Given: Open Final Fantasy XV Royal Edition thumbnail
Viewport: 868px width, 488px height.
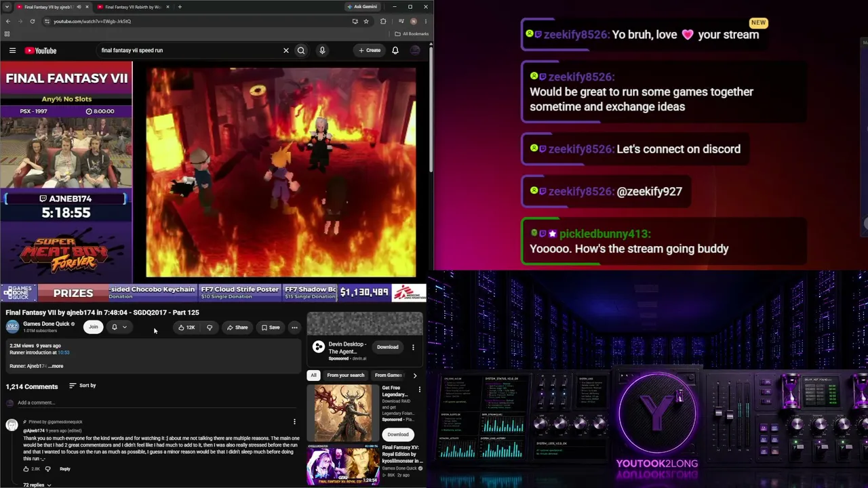Looking at the screenshot, I should click(343, 465).
